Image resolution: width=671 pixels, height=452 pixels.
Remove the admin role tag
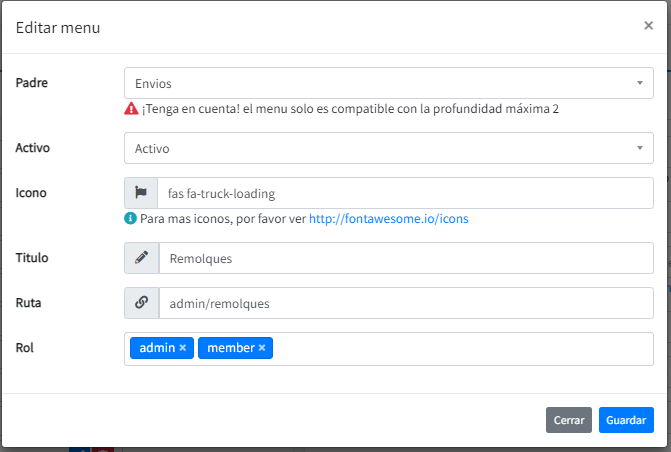(183, 348)
